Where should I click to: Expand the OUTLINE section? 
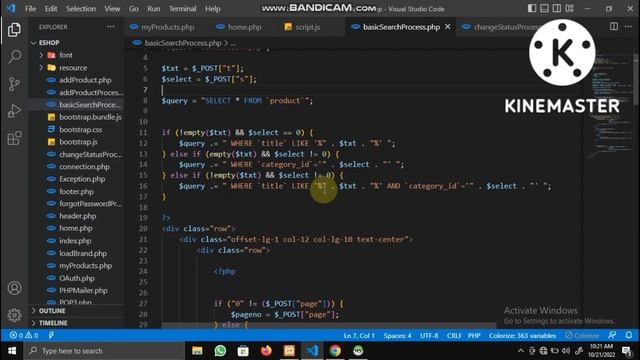click(52, 311)
